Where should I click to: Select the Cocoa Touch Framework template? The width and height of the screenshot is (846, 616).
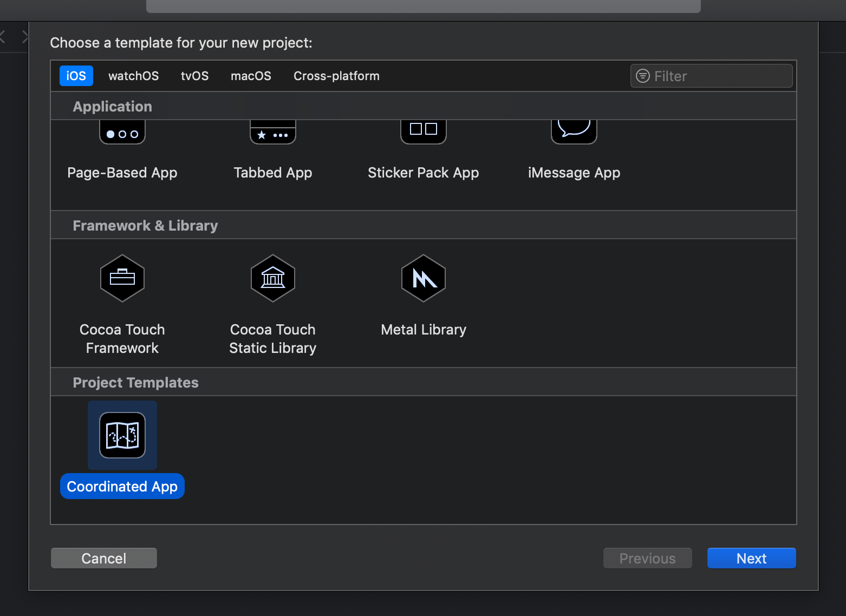pyautogui.click(x=122, y=278)
